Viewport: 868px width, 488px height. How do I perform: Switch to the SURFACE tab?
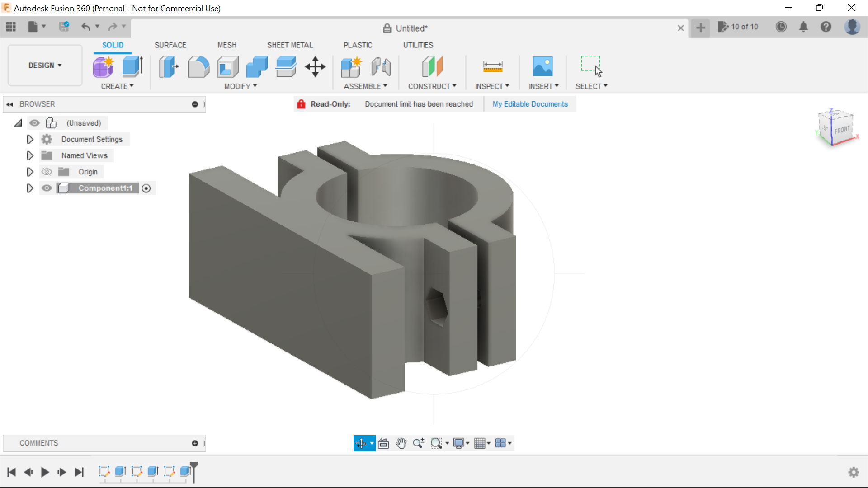[170, 45]
